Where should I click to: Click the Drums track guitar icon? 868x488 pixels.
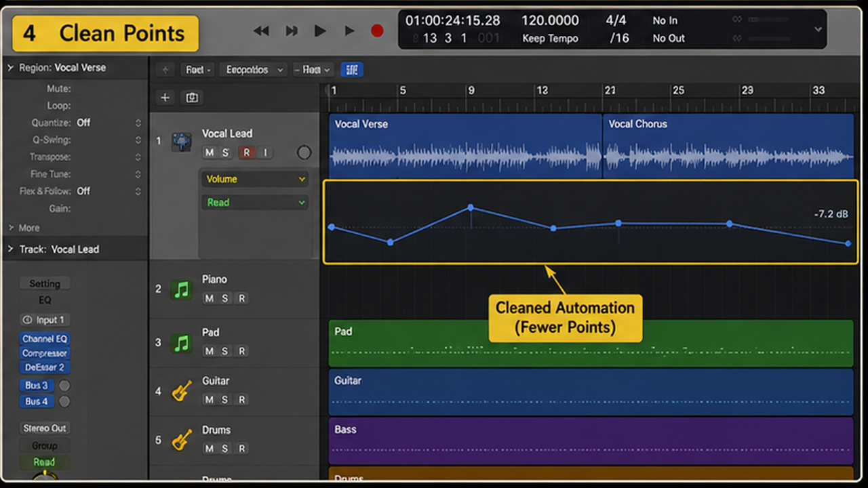click(181, 440)
